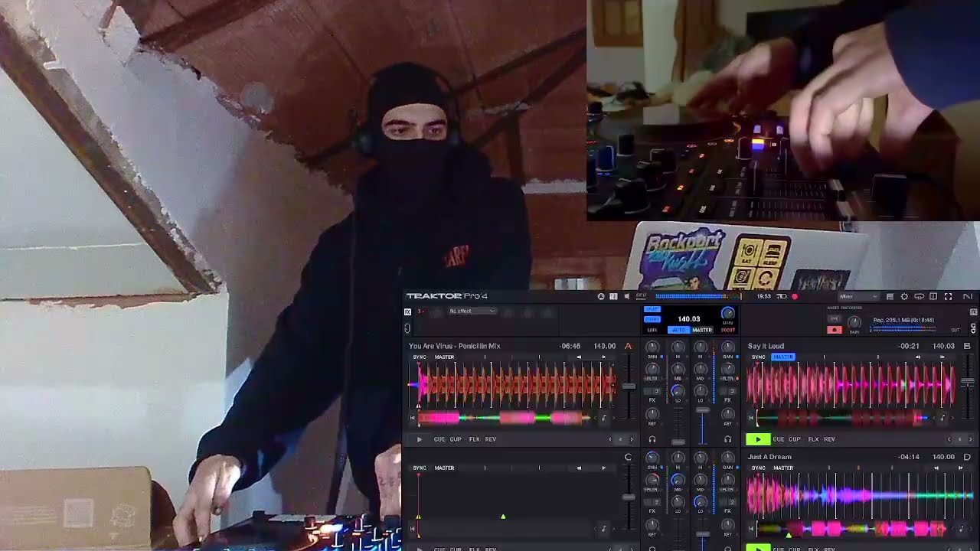The width and height of the screenshot is (980, 551).
Task: Increase Deck A loop size arrow
Action: (x=632, y=439)
